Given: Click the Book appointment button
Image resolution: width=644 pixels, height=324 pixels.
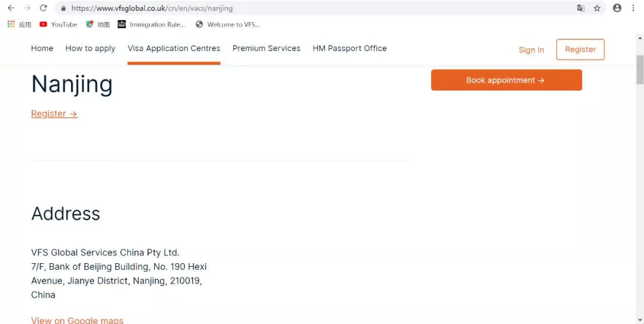Looking at the screenshot, I should coord(506,80).
